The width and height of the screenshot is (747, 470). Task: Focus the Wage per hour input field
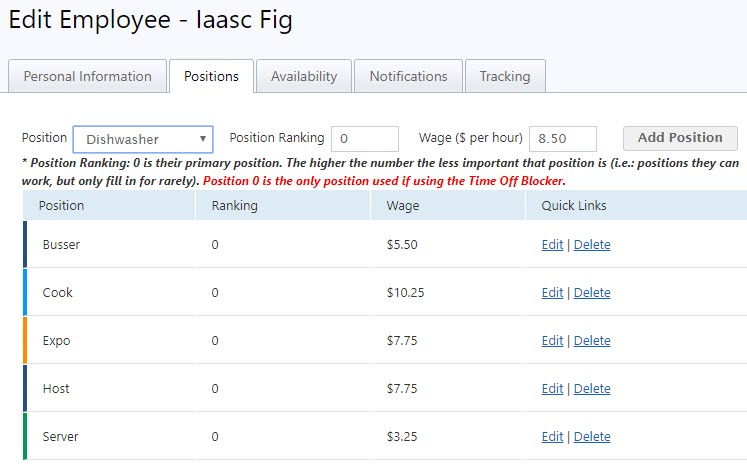[562, 139]
